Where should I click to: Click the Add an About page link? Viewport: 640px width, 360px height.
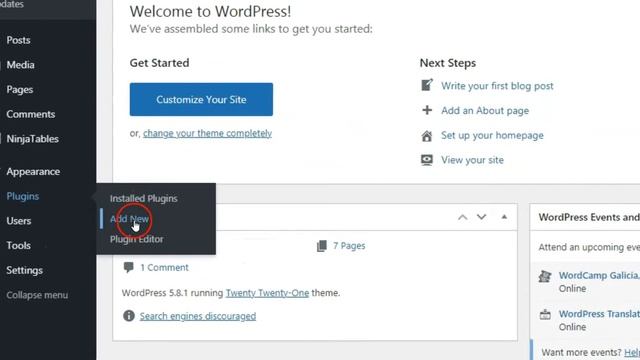(485, 111)
